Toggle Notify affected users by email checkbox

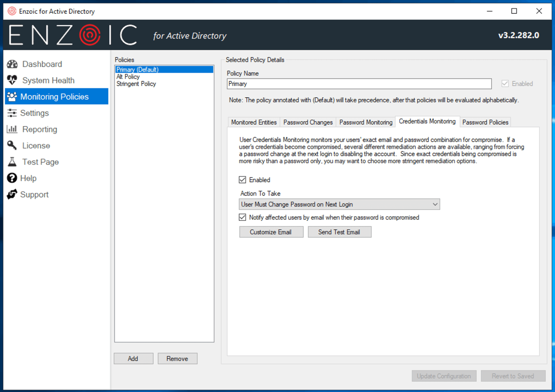point(242,217)
